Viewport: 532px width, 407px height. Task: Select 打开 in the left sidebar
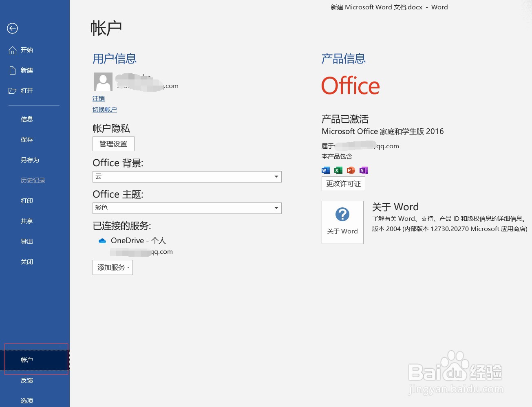coord(27,90)
